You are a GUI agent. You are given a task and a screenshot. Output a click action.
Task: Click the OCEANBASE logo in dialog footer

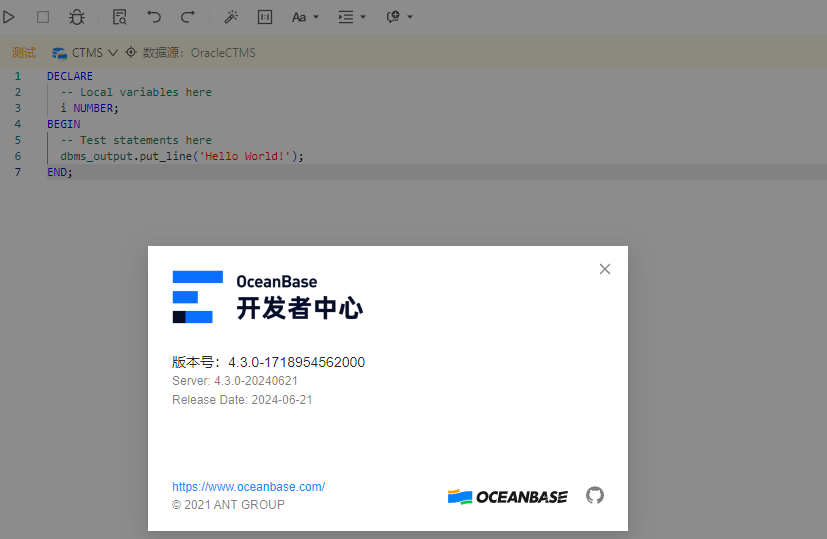507,497
